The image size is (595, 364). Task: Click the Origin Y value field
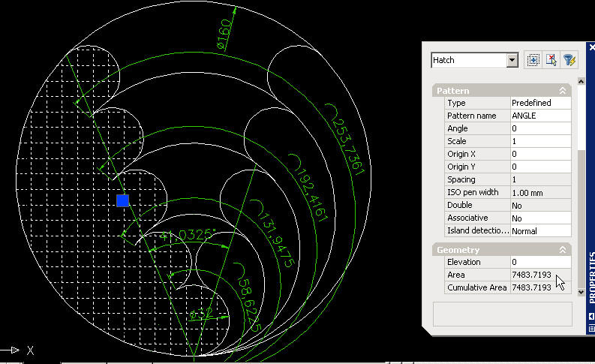pyautogui.click(x=540, y=167)
